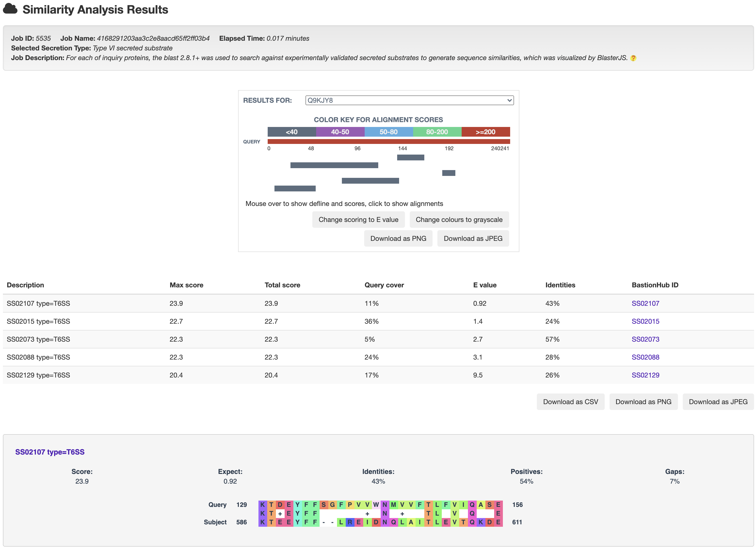Download alignment chart as PNG
756x550 pixels.
coord(398,238)
